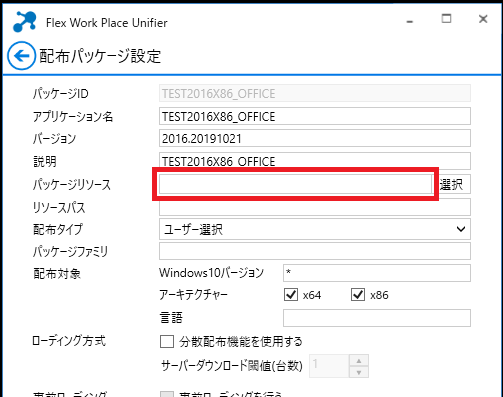
Task: Edit the Windows10バージョン field
Action: pos(377,273)
